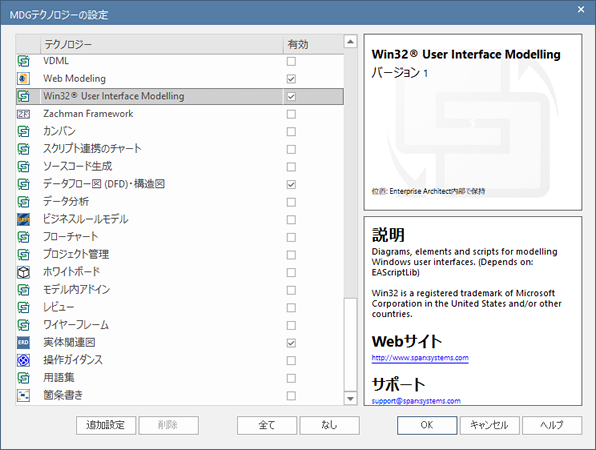
Task: Click the list scrollbar down arrow
Action: tap(350, 398)
